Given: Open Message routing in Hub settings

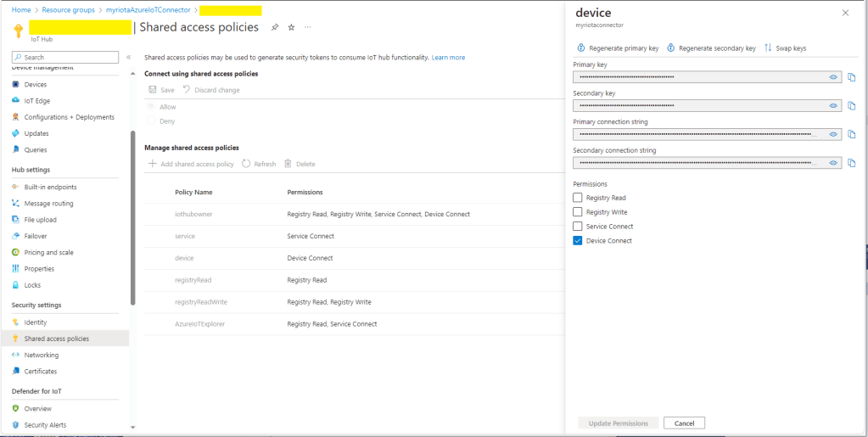Looking at the screenshot, I should pyautogui.click(x=48, y=204).
